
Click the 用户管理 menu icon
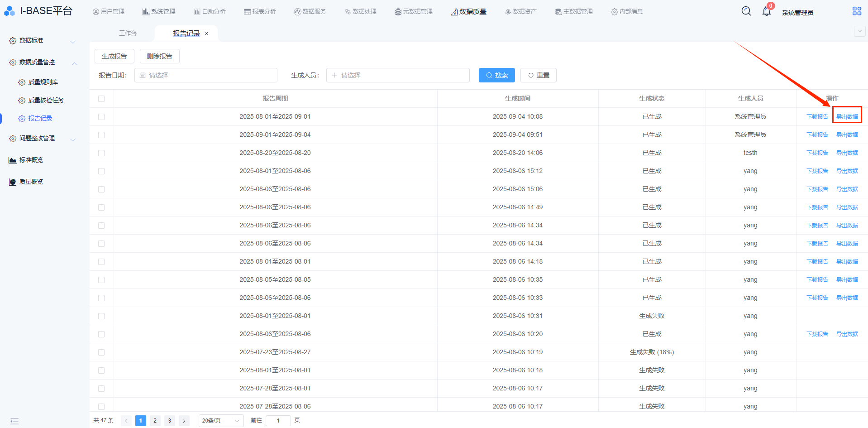[x=95, y=12]
